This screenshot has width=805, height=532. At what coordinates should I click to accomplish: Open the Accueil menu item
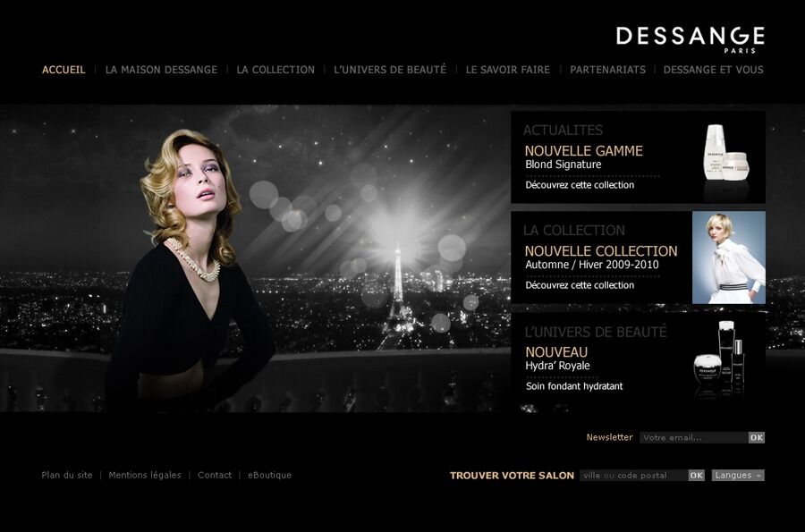coord(64,70)
